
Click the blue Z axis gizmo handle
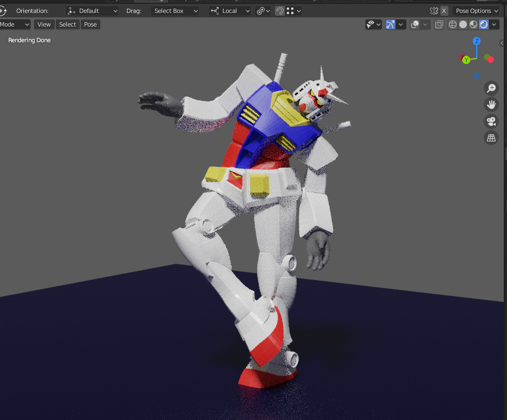pyautogui.click(x=477, y=41)
